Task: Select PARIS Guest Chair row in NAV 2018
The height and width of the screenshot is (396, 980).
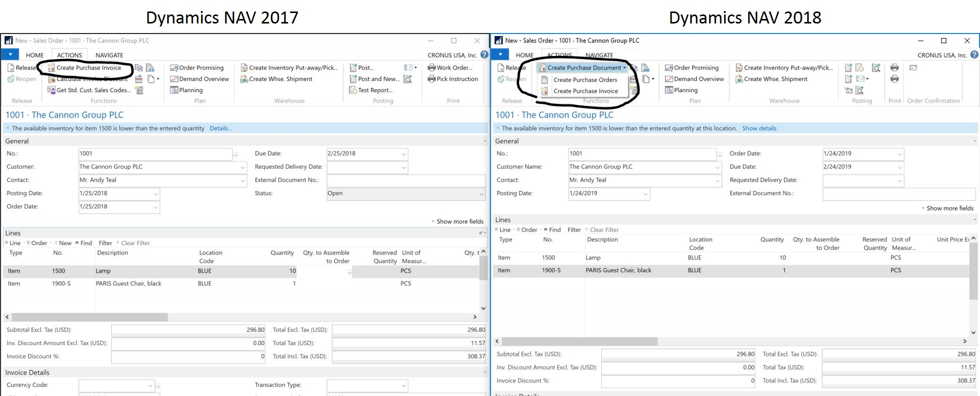Action: point(731,270)
